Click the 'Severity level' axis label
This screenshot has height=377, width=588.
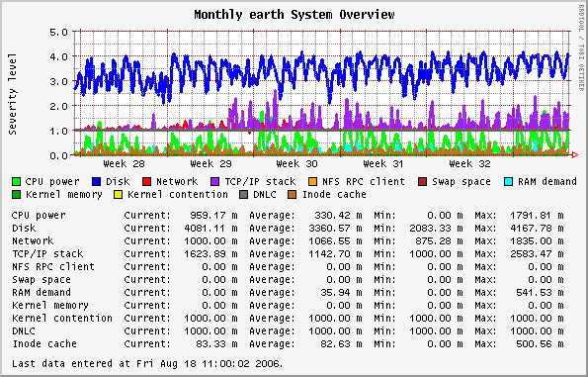[x=13, y=94]
